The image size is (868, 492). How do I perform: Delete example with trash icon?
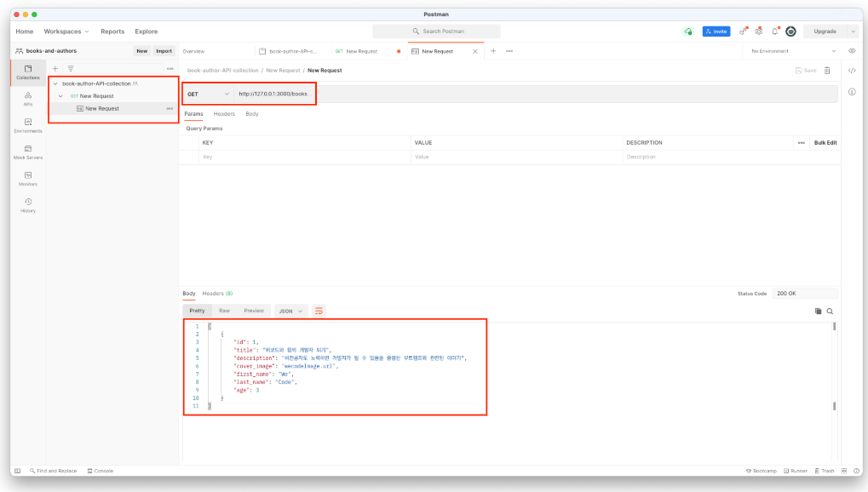pyautogui.click(x=827, y=71)
